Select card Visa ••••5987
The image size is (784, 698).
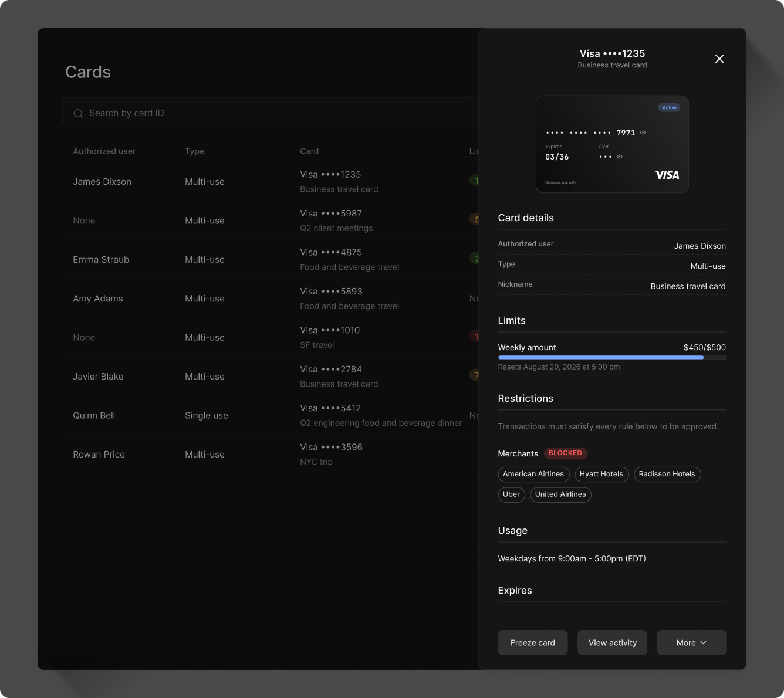331,214
